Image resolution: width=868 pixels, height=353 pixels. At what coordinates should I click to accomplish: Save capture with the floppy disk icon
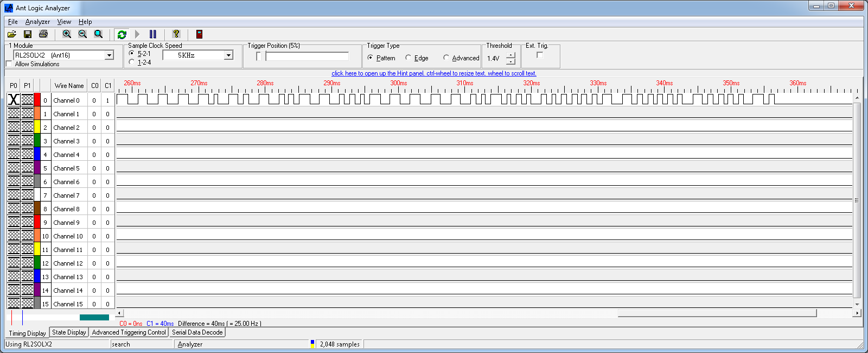[28, 34]
